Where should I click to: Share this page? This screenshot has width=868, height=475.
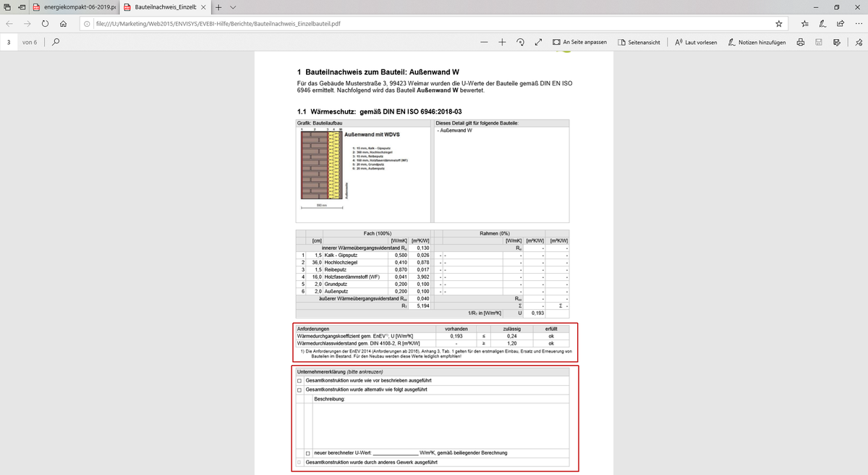pos(840,23)
